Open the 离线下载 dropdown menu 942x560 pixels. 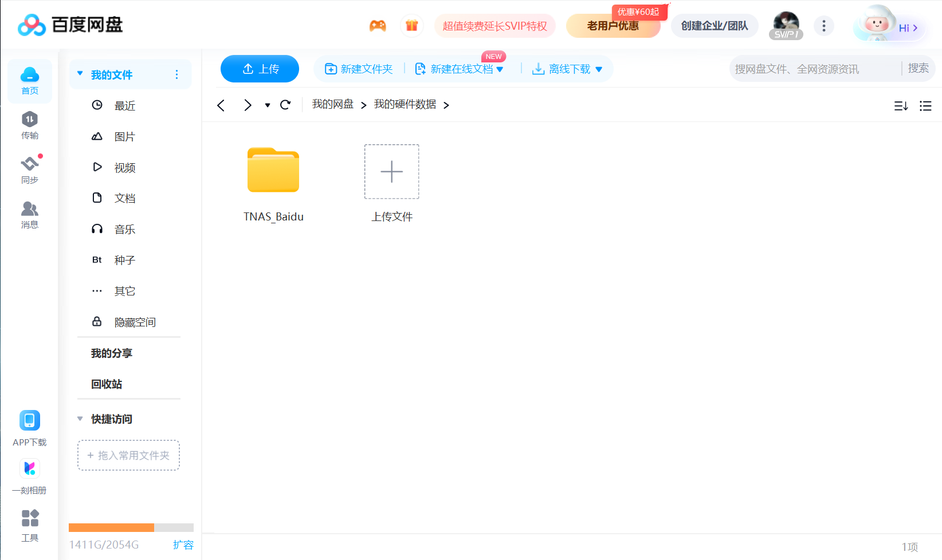point(599,69)
